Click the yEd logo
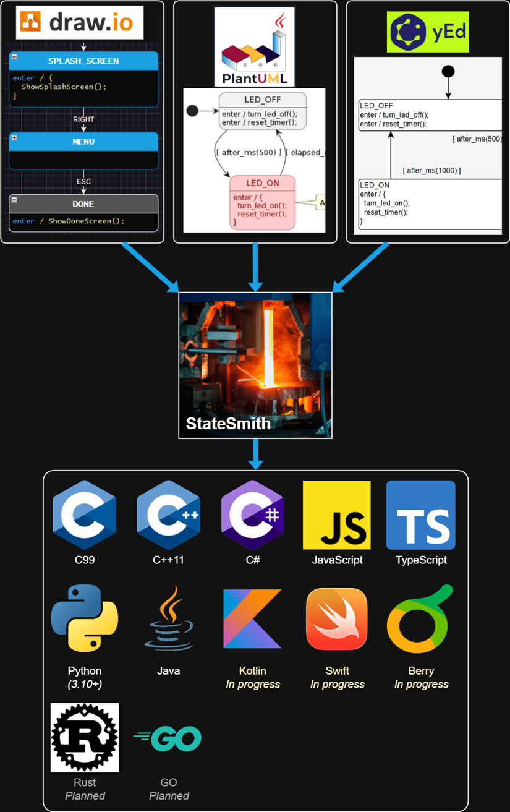This screenshot has width=510, height=812. 428,30
